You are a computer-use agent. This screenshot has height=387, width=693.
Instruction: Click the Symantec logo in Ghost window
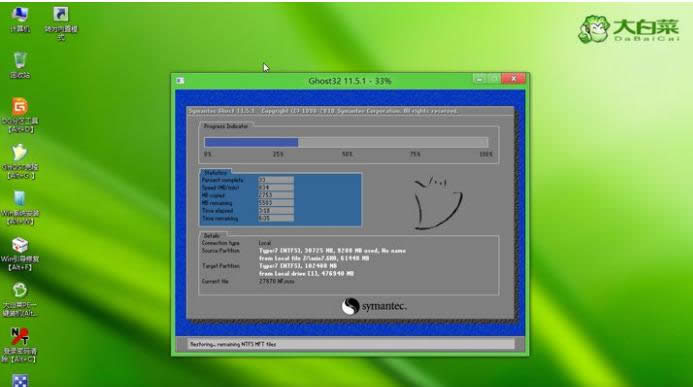click(x=374, y=306)
